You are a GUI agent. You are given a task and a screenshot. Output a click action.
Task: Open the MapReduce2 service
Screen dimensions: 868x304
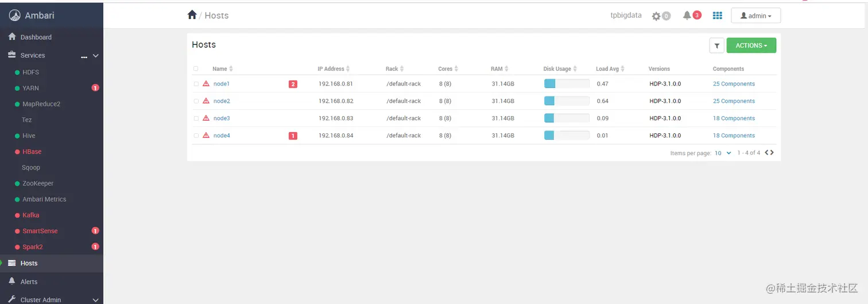click(41, 104)
